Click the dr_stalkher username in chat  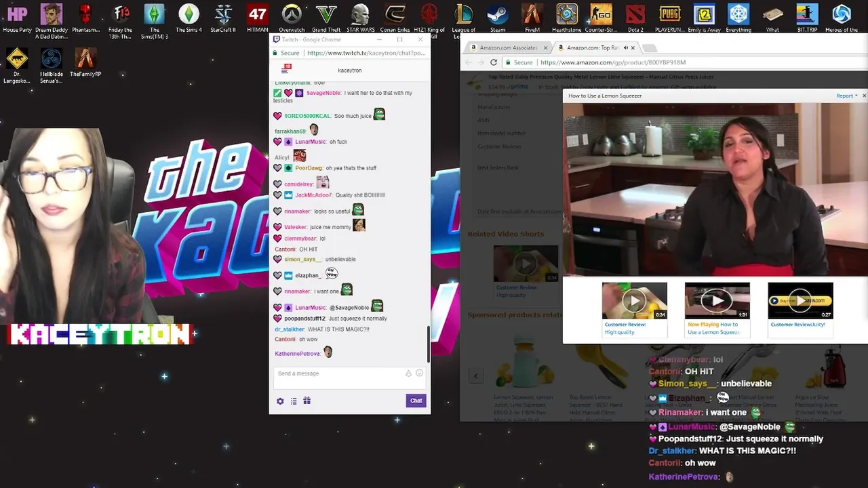pyautogui.click(x=289, y=329)
